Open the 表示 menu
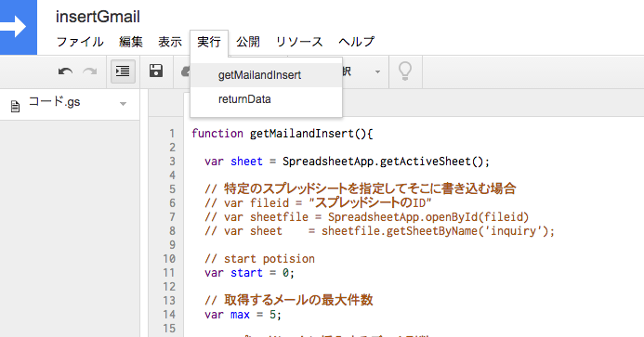Image resolution: width=644 pixels, height=337 pixels. point(170,42)
